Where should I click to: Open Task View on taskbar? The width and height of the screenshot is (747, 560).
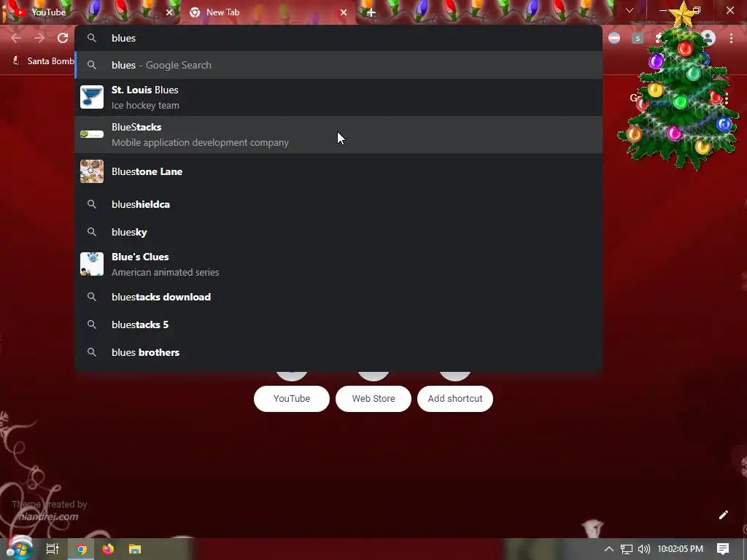[x=53, y=549]
